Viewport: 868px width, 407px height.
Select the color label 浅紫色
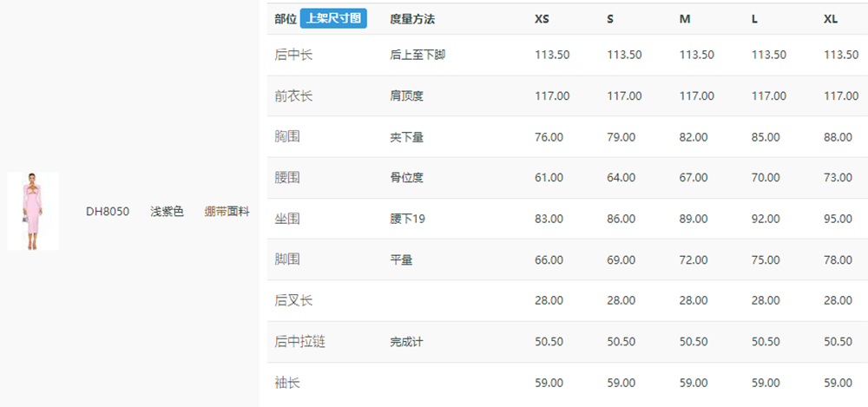pos(167,212)
